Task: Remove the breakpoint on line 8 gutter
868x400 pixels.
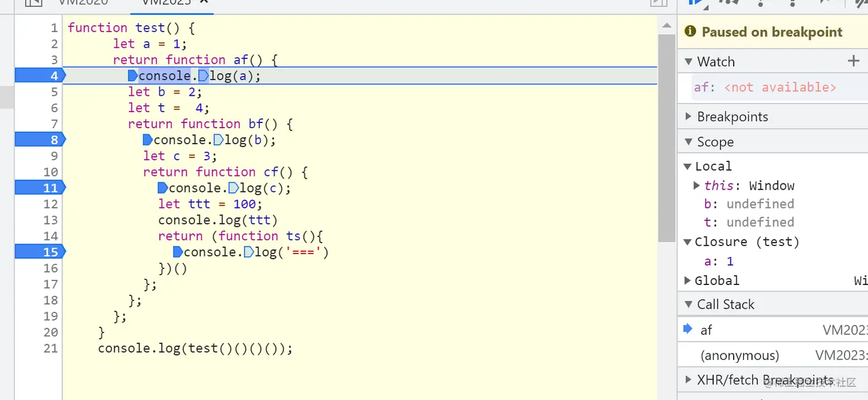Action: click(40, 140)
